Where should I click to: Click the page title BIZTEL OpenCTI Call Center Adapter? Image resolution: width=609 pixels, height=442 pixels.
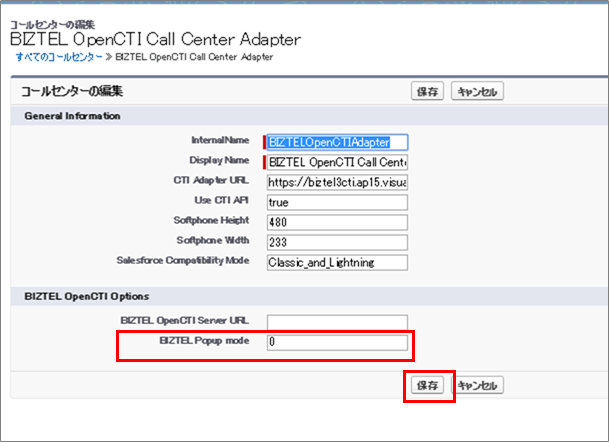coord(155,39)
